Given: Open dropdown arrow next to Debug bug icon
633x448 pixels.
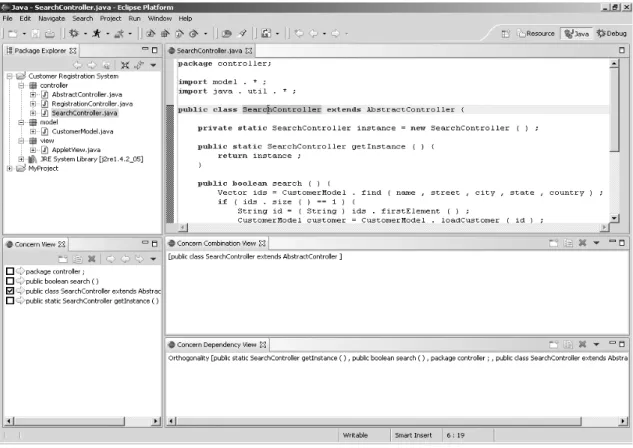Looking at the screenshot, I should [x=85, y=34].
